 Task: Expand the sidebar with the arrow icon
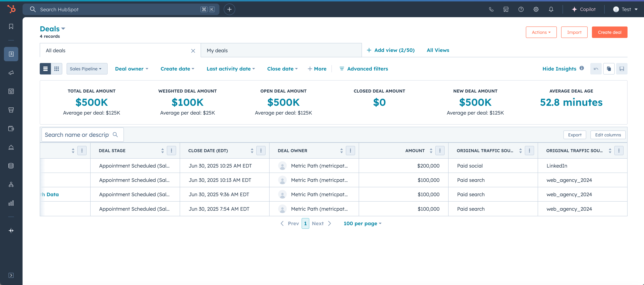coord(11,275)
